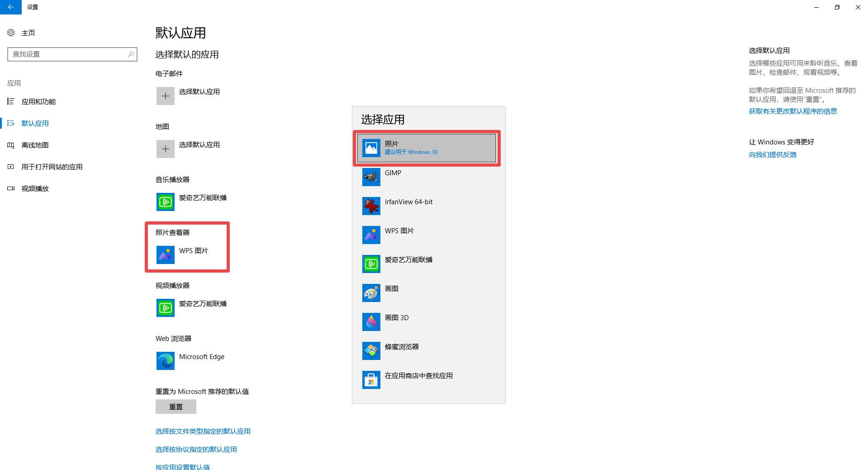Screen dimensions: 868x470
Task: Open the 视频播放 sidebar icon
Action: coord(11,188)
